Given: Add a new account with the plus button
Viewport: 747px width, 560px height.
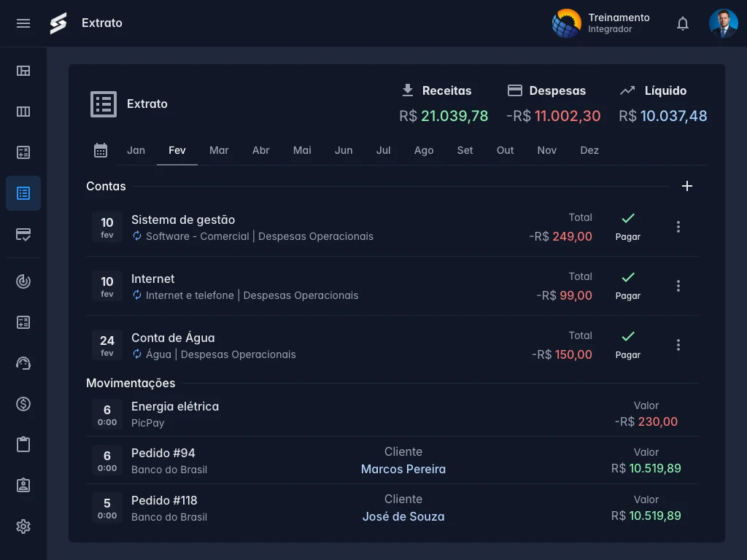Looking at the screenshot, I should tap(686, 186).
